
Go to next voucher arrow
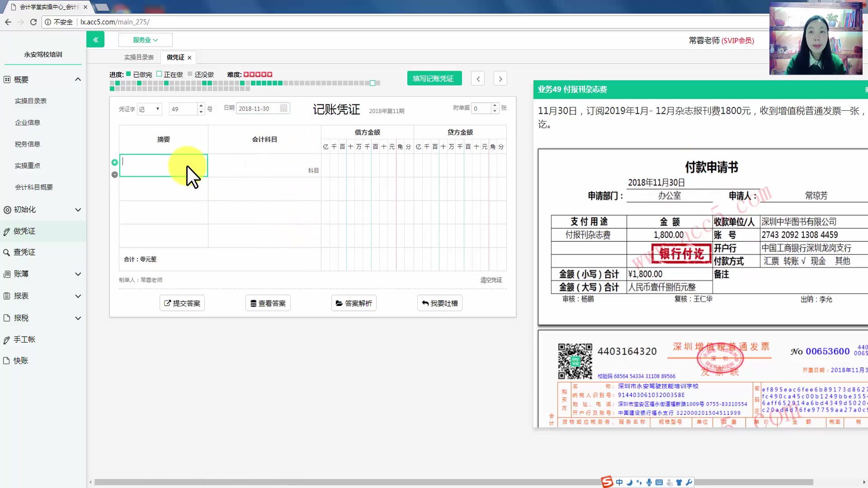[x=500, y=79]
